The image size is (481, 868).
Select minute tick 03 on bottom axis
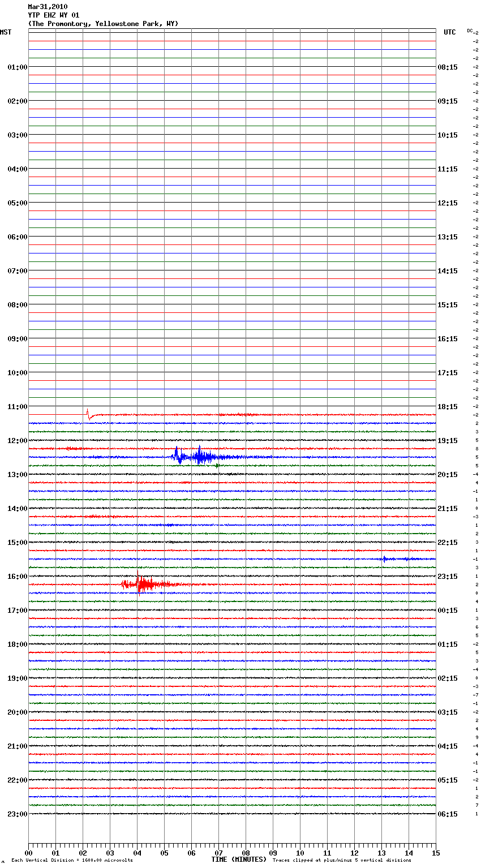[x=110, y=853]
